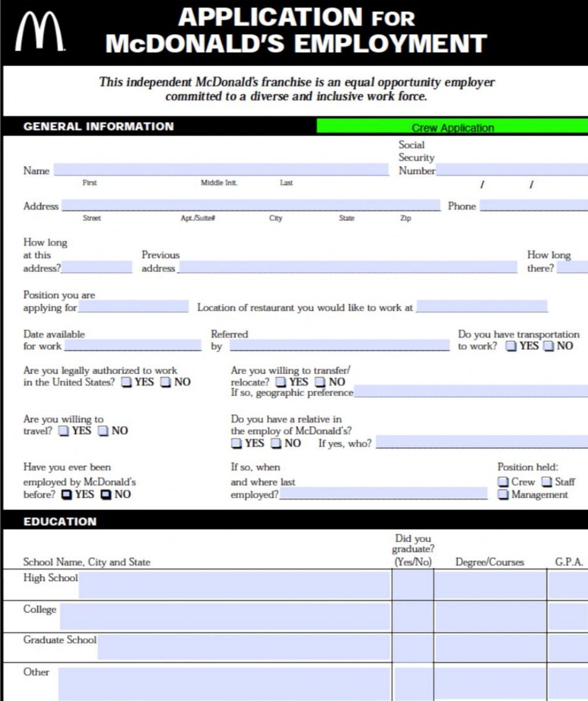The height and width of the screenshot is (701, 588).
Task: Check YES for legally authorized to work
Action: 127,383
